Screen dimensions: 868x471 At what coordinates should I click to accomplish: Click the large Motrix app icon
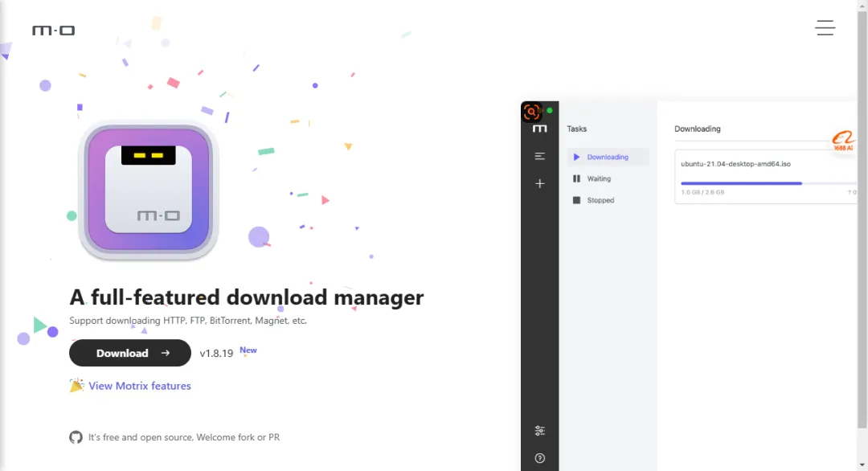tap(149, 191)
